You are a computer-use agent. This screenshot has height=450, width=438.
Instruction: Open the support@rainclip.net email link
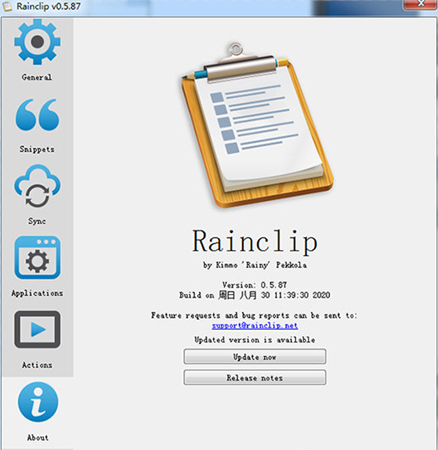click(x=255, y=326)
